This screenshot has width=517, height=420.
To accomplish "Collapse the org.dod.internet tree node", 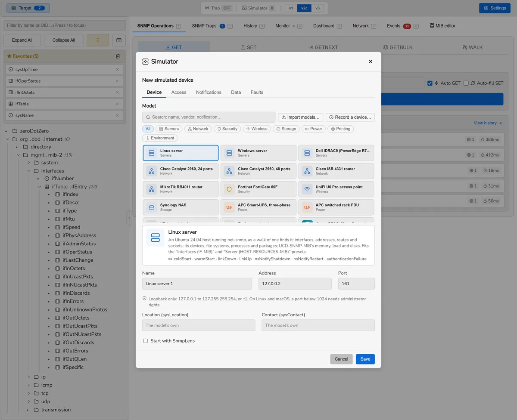I will pos(8,139).
